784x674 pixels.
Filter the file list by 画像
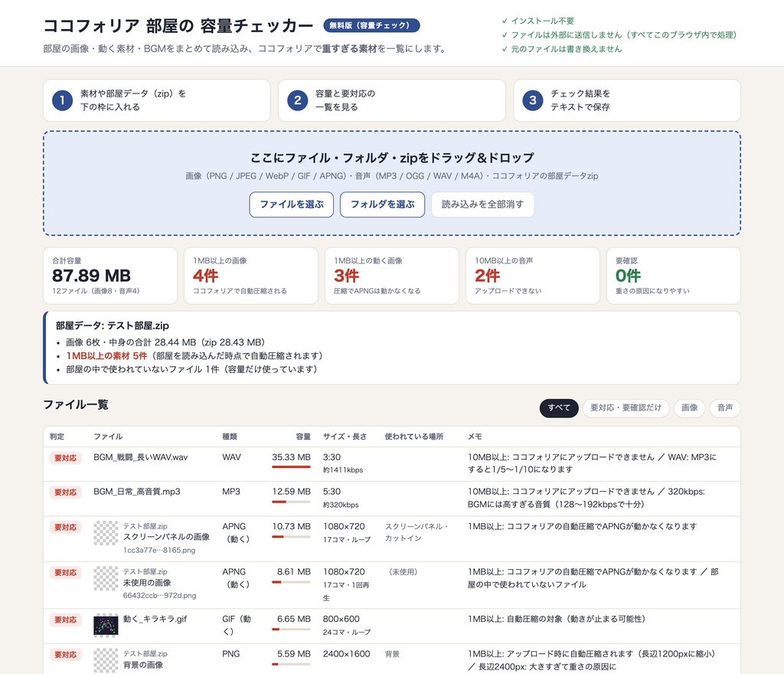coord(690,408)
